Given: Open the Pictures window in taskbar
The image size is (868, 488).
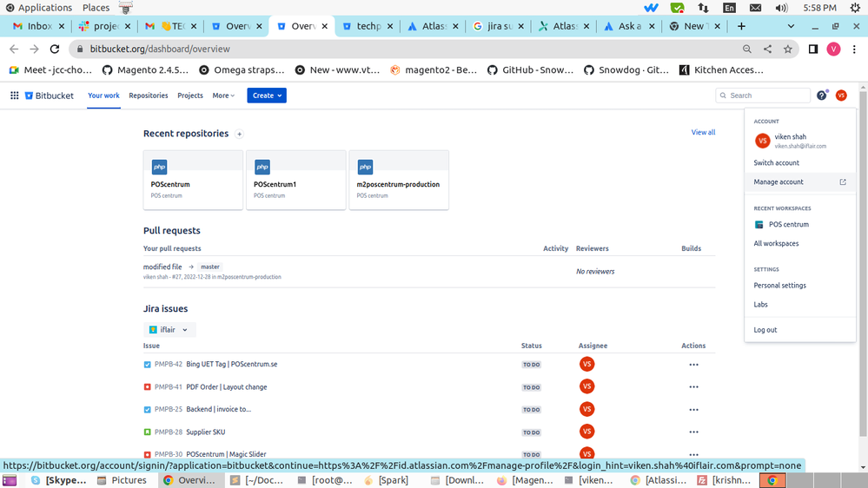Looking at the screenshot, I should (x=123, y=479).
